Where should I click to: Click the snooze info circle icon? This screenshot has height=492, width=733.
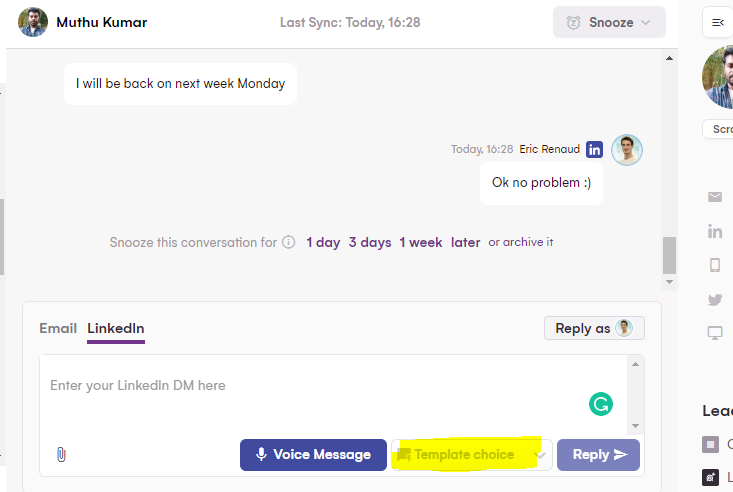tap(288, 242)
